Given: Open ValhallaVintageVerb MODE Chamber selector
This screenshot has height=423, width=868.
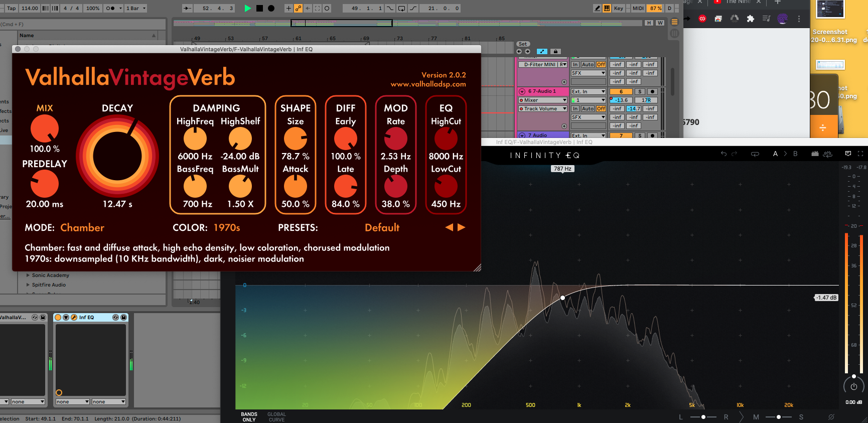Looking at the screenshot, I should point(82,228).
